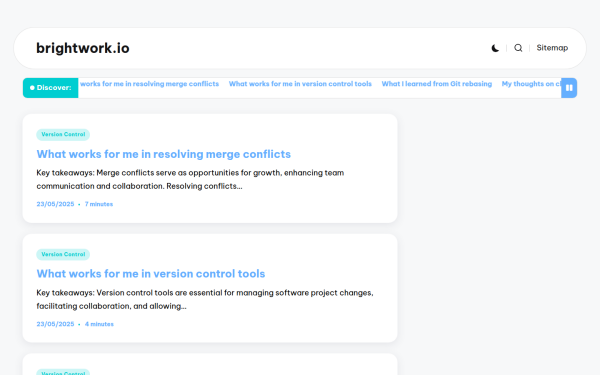
Task: Click the '7 minutes' reading time
Action: pos(99,204)
